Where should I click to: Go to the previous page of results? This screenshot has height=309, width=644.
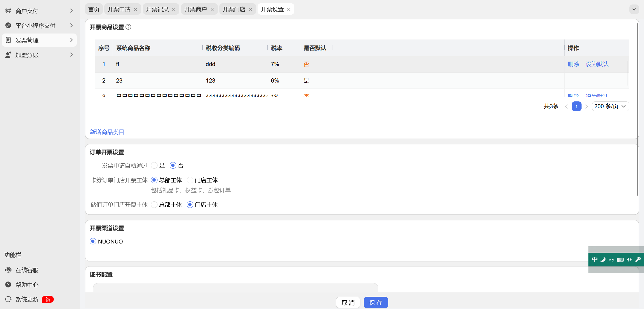pyautogui.click(x=567, y=106)
